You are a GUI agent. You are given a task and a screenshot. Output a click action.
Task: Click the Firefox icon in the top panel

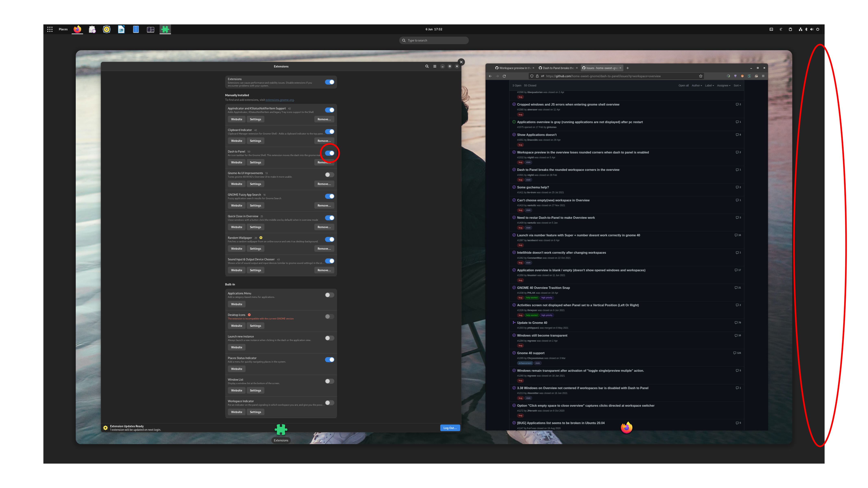click(x=78, y=29)
